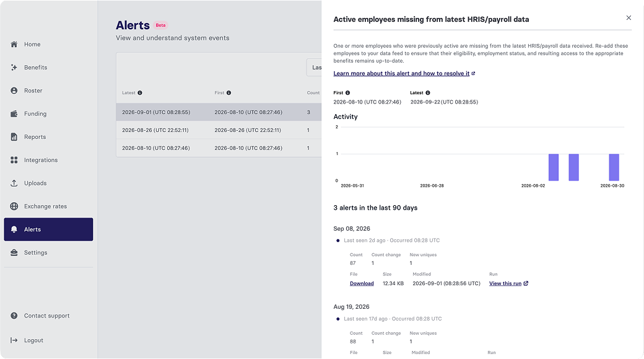The image size is (644, 359).
Task: Select Uploads in the navigation
Action: 35,184
